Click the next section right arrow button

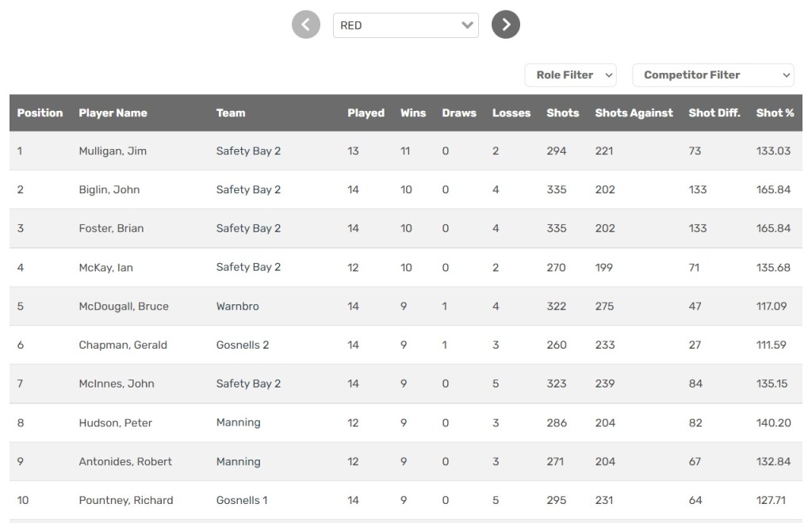point(506,25)
